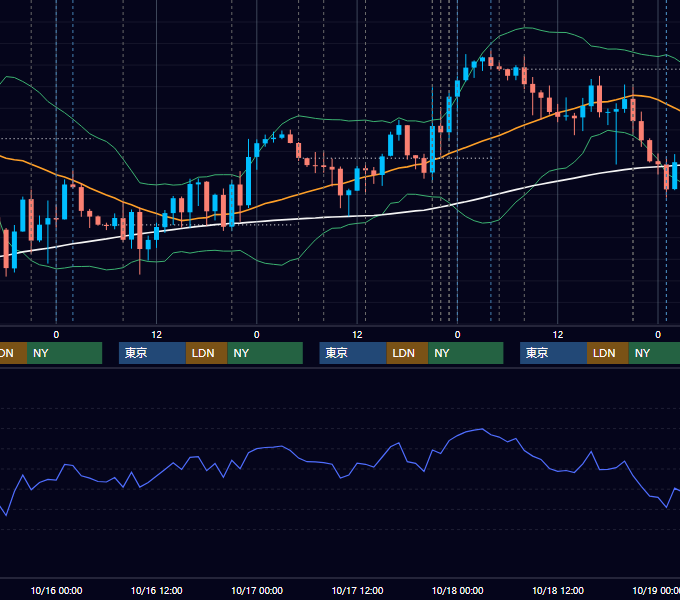Image resolution: width=680 pixels, height=600 pixels.
Task: Click the oscillator line peak after 10/18 00:00
Action: tap(482, 429)
